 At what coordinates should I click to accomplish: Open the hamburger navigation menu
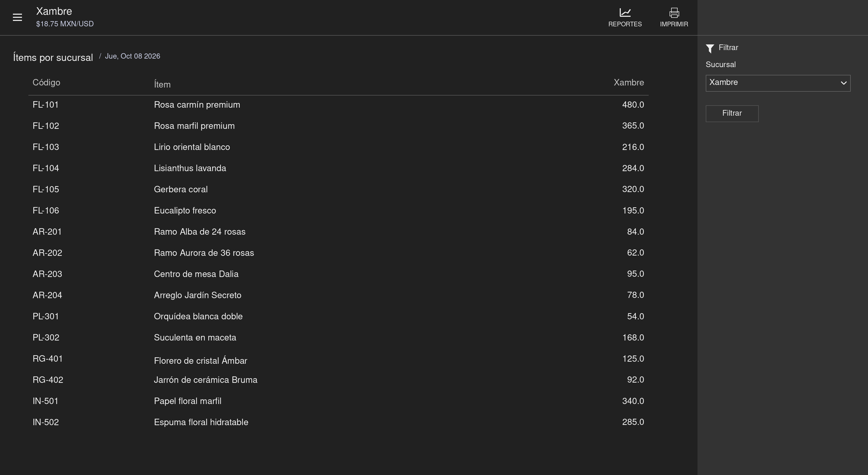pos(17,18)
